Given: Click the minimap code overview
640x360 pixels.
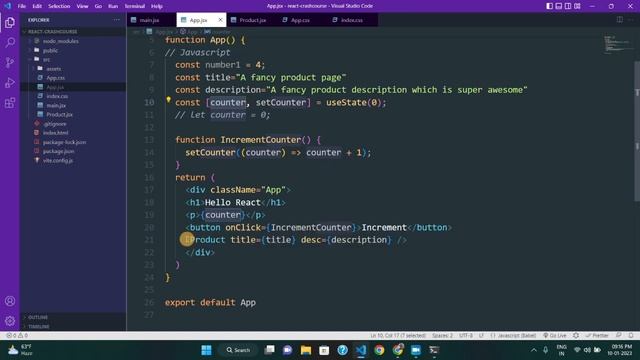Looking at the screenshot, I should pos(618,44).
